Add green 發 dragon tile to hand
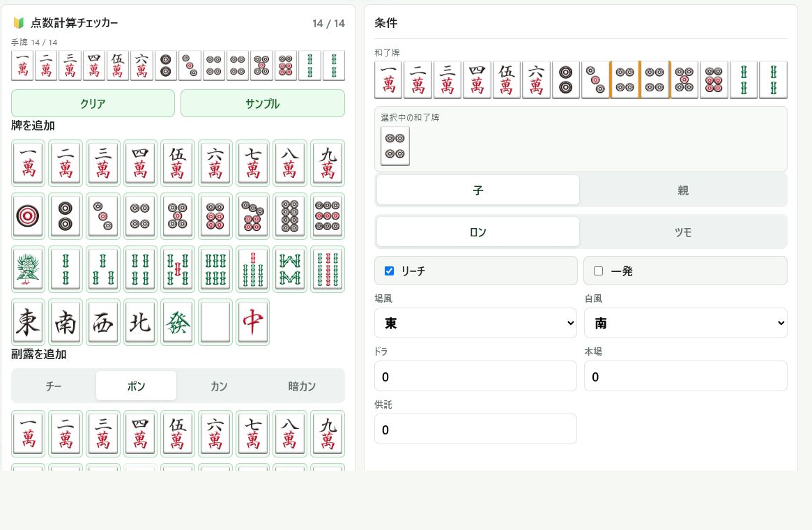Screen dimensions: 812x530 coord(178,321)
